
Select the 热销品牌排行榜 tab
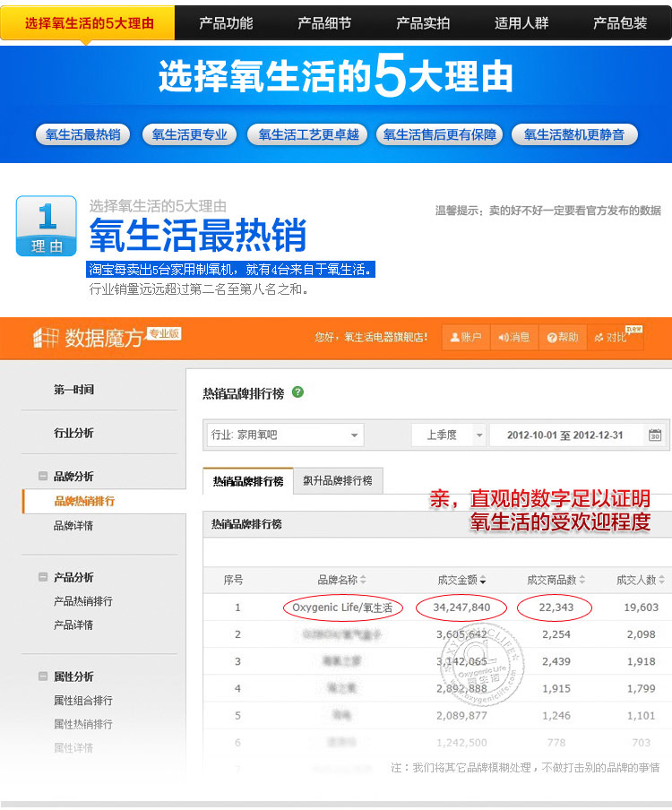[248, 481]
